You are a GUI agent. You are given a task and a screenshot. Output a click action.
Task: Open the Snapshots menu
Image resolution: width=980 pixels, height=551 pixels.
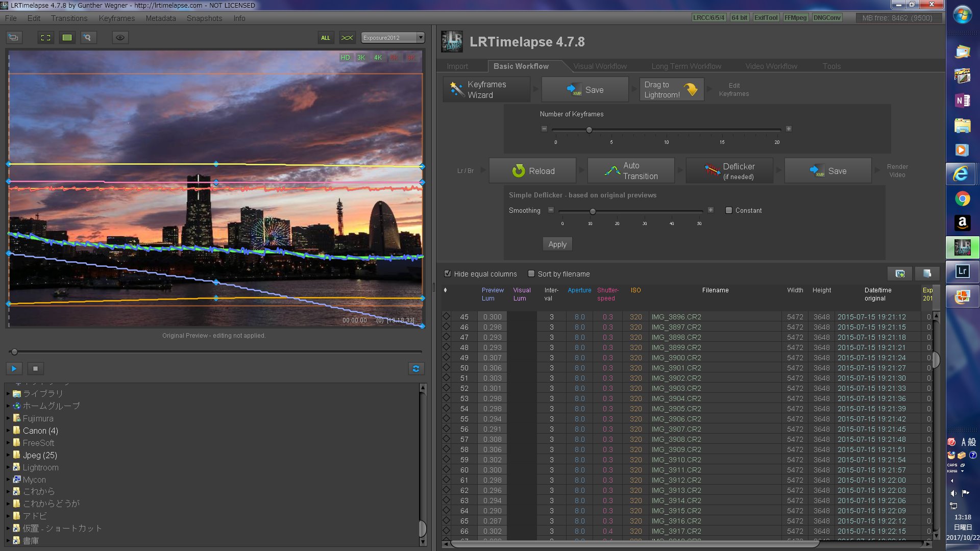click(204, 18)
